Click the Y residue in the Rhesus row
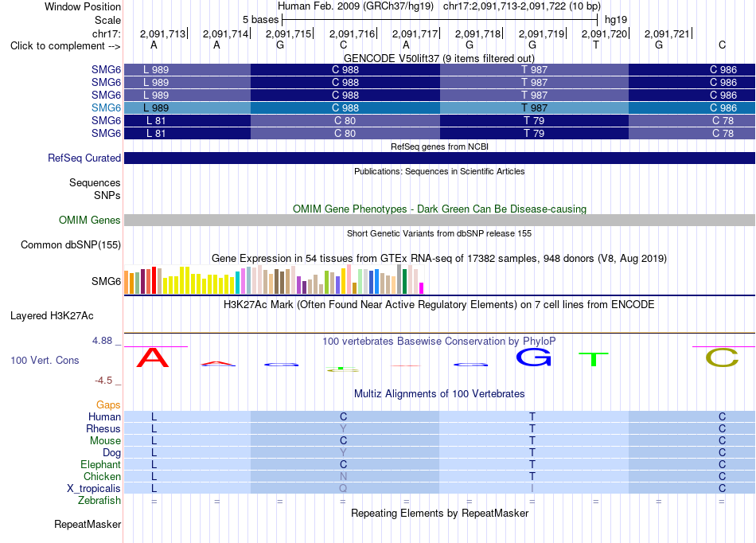Viewport: 756px width, 543px height. 343,428
